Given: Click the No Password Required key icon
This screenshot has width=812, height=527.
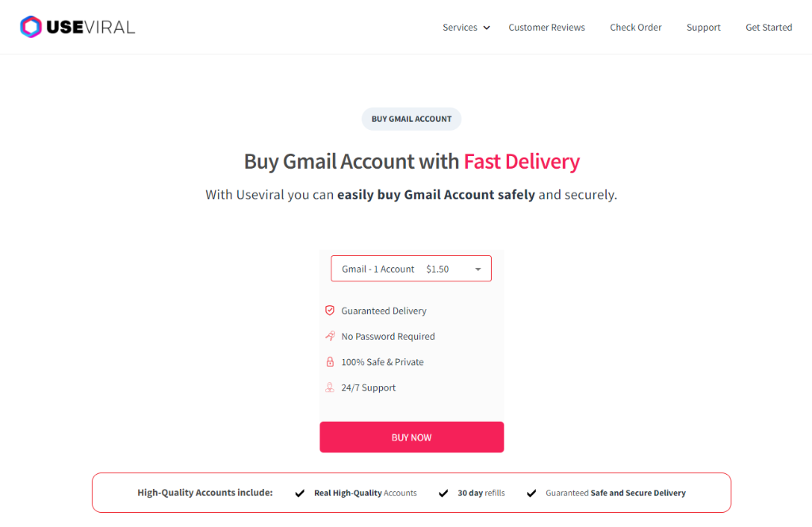Looking at the screenshot, I should 329,336.
